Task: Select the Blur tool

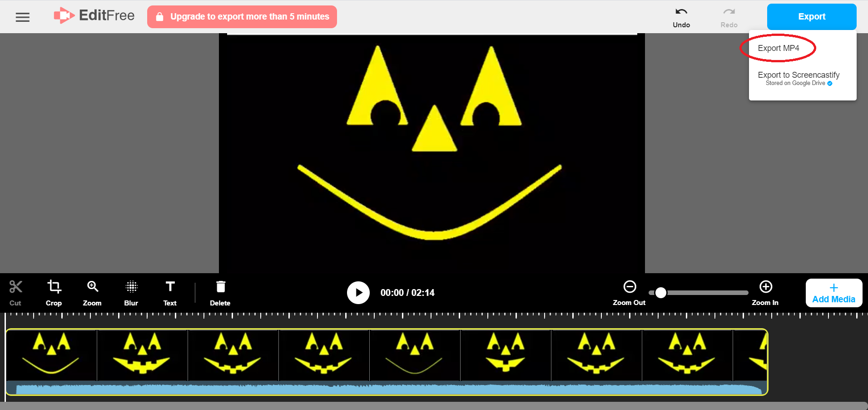Action: 131,292
